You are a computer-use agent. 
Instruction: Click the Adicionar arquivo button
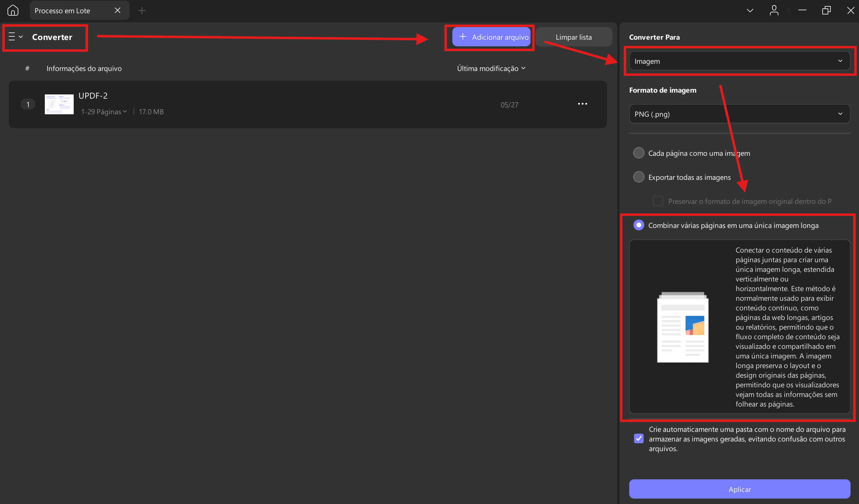tap(491, 37)
